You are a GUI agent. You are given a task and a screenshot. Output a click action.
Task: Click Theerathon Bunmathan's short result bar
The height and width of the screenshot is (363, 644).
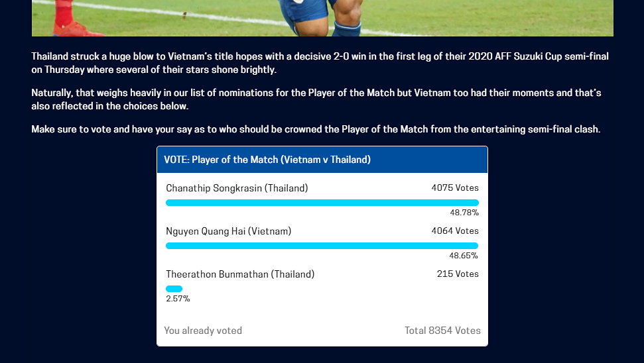tap(174, 289)
